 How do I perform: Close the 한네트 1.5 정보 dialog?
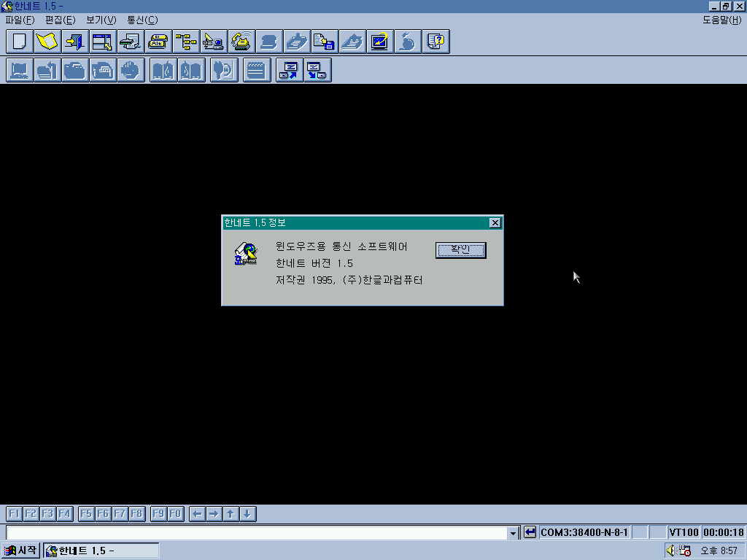click(495, 223)
